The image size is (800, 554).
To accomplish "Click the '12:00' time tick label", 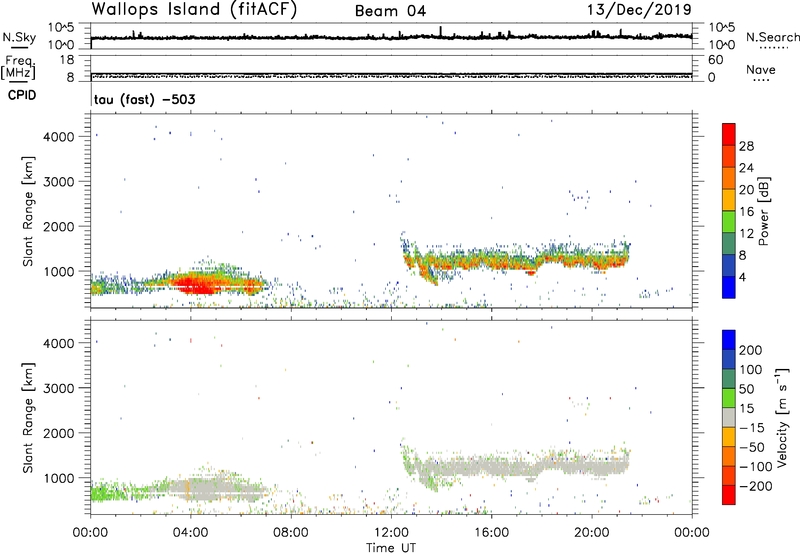I will point(391,533).
